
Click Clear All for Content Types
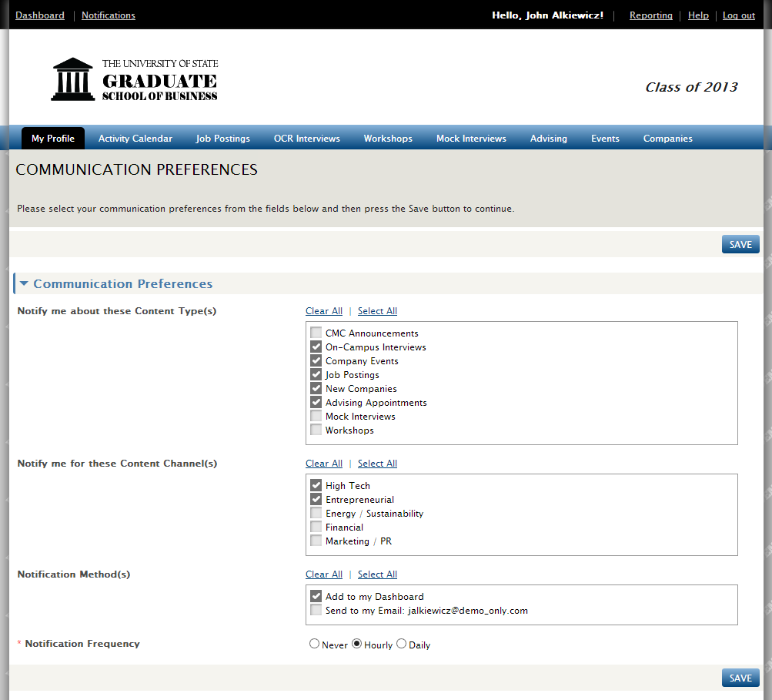pos(324,311)
